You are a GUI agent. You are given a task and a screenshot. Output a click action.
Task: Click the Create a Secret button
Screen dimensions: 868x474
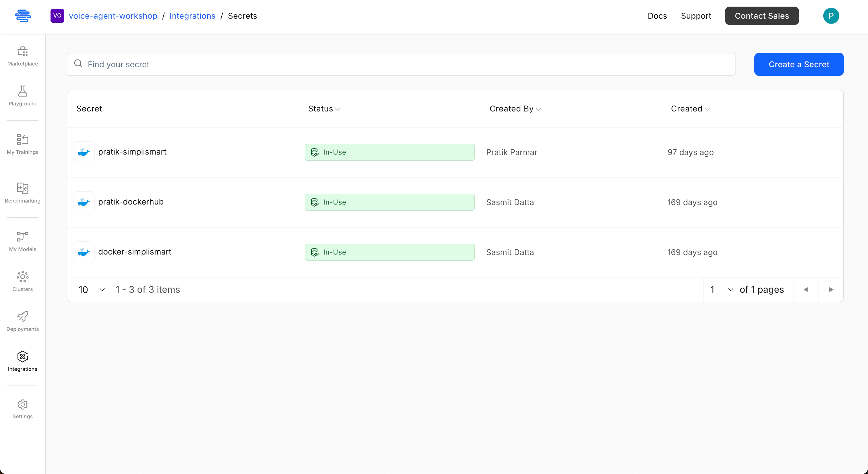(x=799, y=64)
